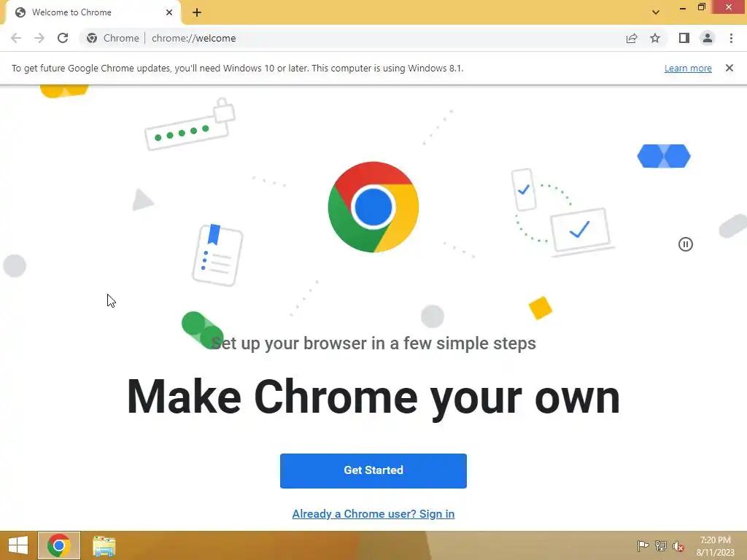Viewport: 747px width, 560px height.
Task: Reload the current page
Action: point(63,38)
